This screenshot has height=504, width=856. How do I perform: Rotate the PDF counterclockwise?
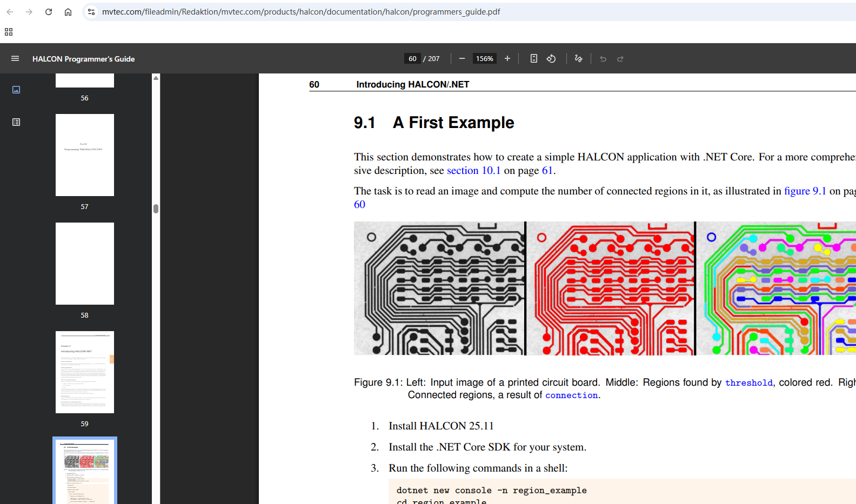click(551, 58)
